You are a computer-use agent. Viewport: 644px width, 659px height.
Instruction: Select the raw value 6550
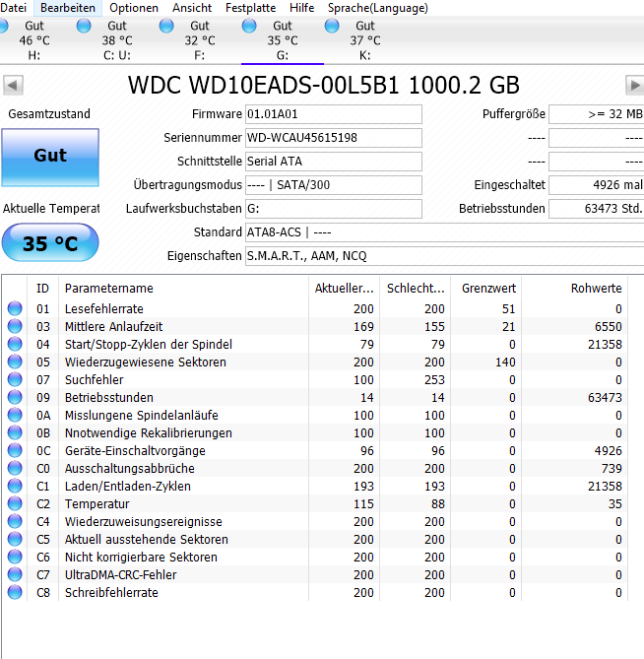tap(609, 327)
